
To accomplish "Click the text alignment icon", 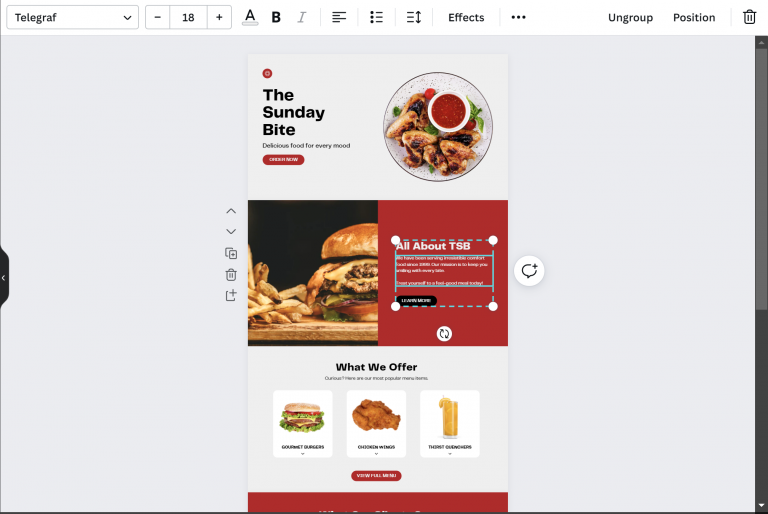I will 340,18.
